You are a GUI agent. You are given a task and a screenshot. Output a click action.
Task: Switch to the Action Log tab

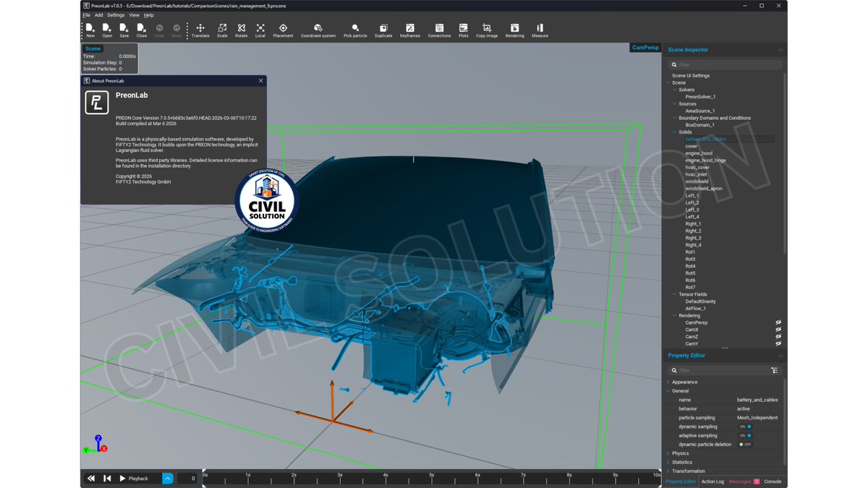(x=712, y=481)
